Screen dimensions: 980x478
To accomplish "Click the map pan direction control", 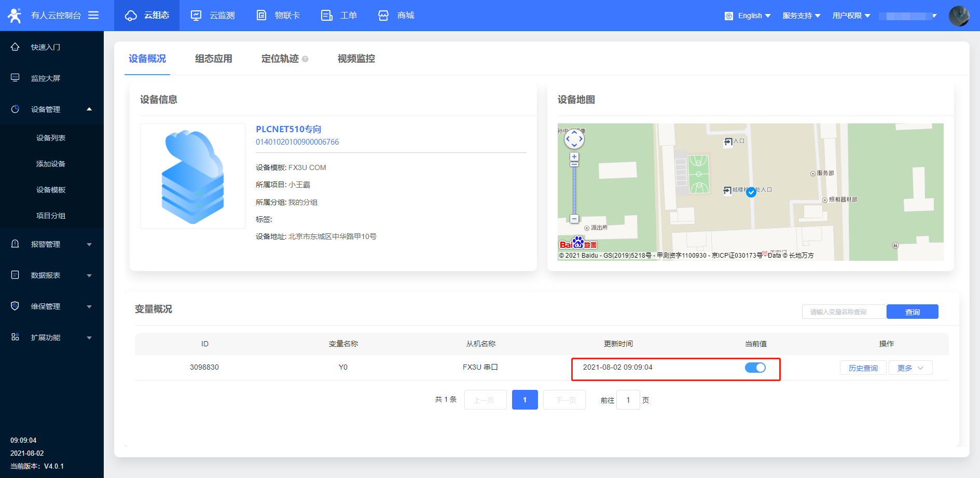I will [x=574, y=138].
